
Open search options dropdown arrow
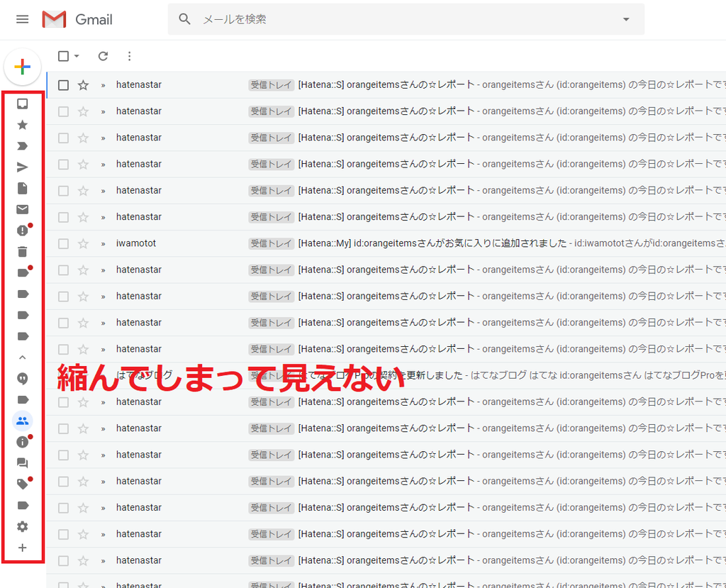click(626, 19)
